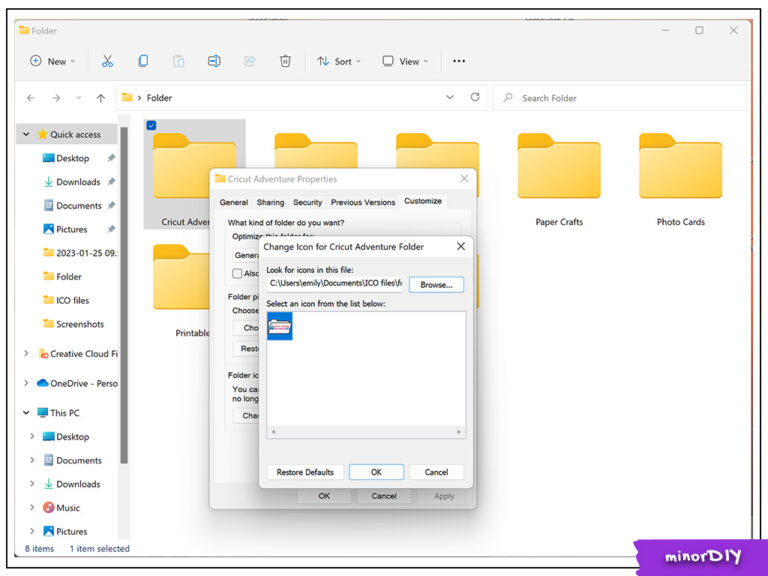768x576 pixels.
Task: Select Pictures under Quick access
Action: click(72, 229)
